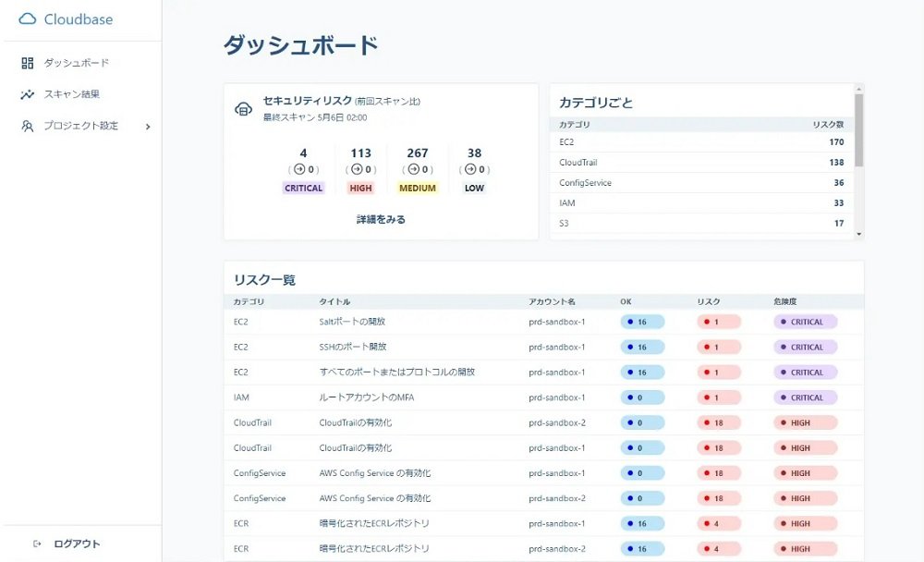Click the logout arrow icon
Viewport: 924px width, 562px height.
pyautogui.click(x=37, y=544)
